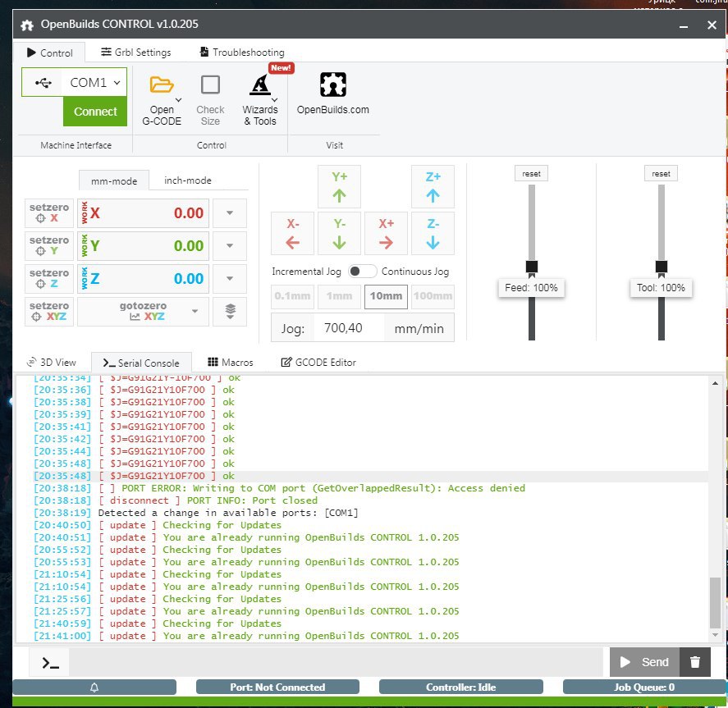Click the Tool 100% slider handle
The height and width of the screenshot is (708, 728).
tap(662, 267)
